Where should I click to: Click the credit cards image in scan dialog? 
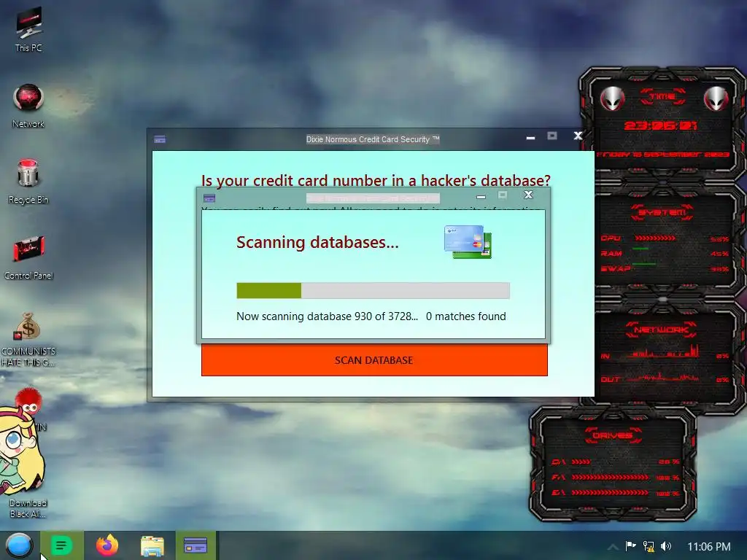click(x=468, y=242)
